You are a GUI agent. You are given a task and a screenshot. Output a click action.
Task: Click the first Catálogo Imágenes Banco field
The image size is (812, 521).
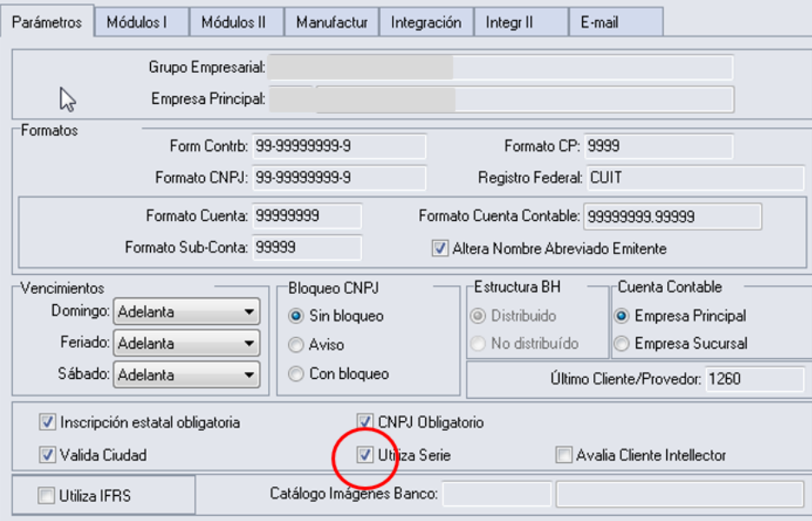tap(496, 494)
